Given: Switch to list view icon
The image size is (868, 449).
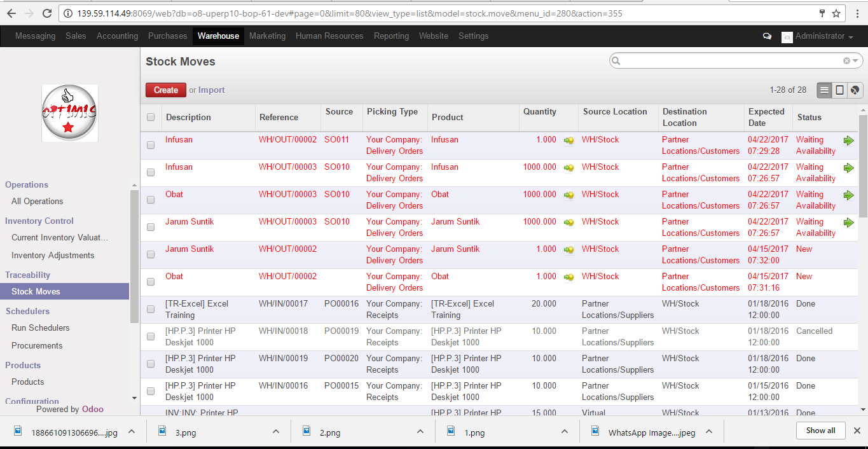Looking at the screenshot, I should point(824,90).
